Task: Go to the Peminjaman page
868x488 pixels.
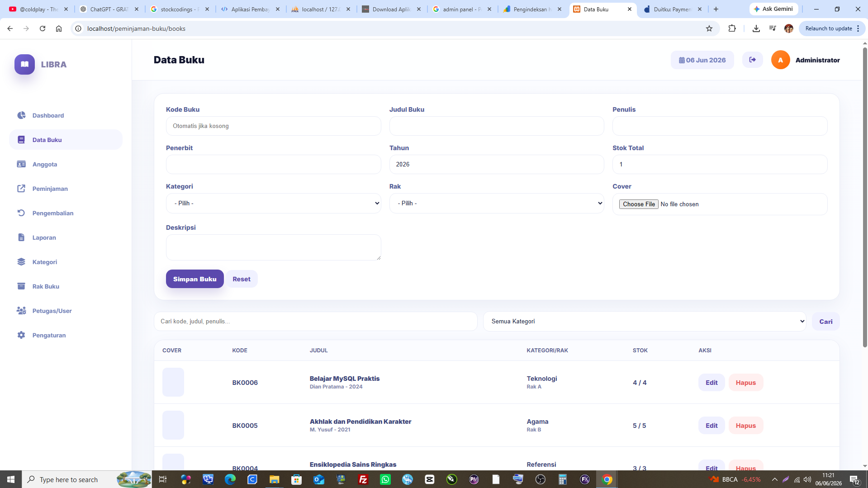Action: [50, 189]
